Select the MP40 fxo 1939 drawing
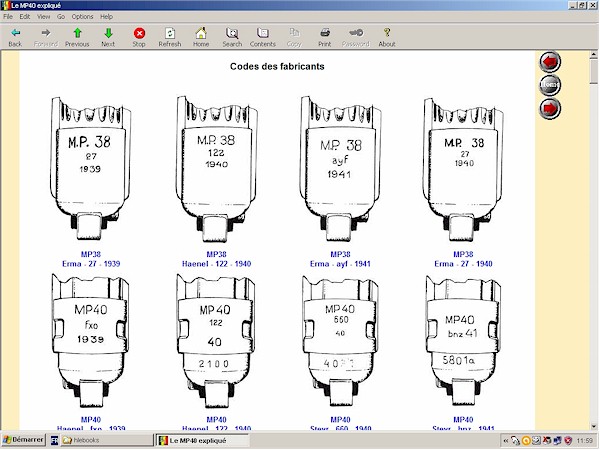 click(91, 342)
